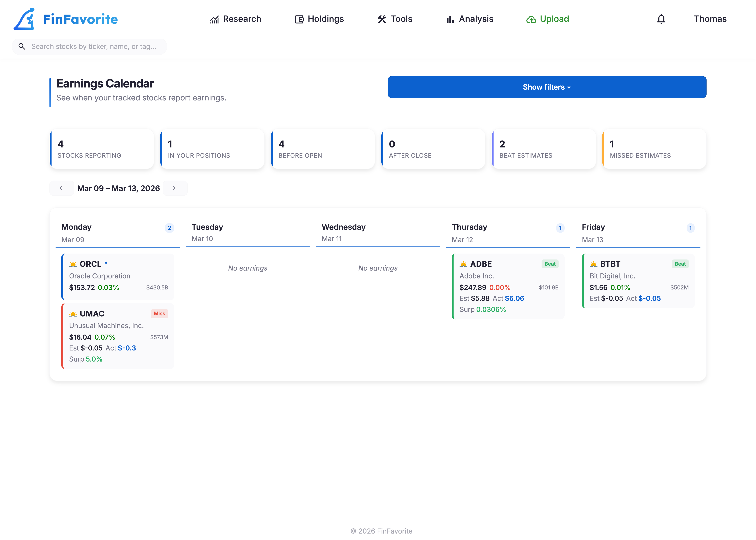Open the BTBT ticker link
756x540 pixels.
(610, 264)
